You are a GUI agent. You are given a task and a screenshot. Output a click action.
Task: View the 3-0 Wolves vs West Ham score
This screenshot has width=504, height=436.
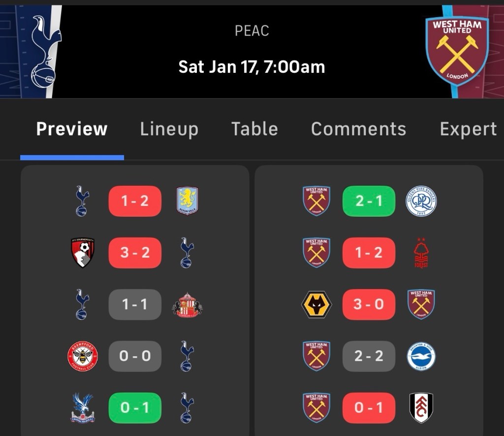click(x=369, y=304)
